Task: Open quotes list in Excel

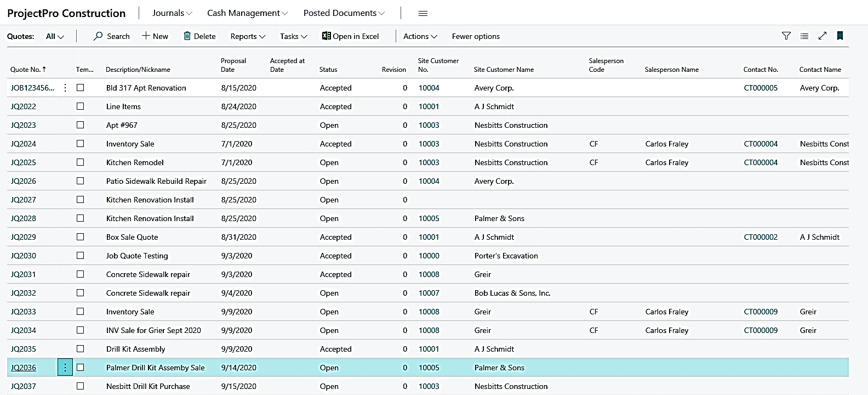Action: point(351,36)
